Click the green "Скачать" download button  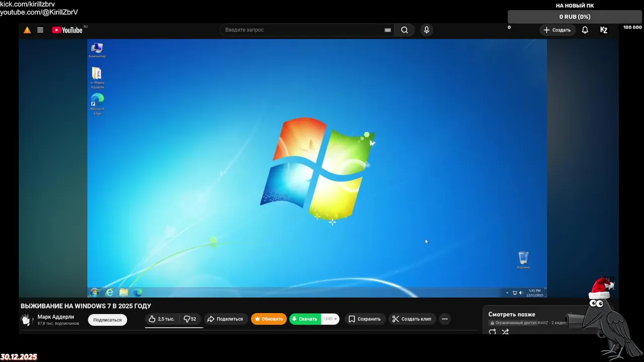click(305, 319)
